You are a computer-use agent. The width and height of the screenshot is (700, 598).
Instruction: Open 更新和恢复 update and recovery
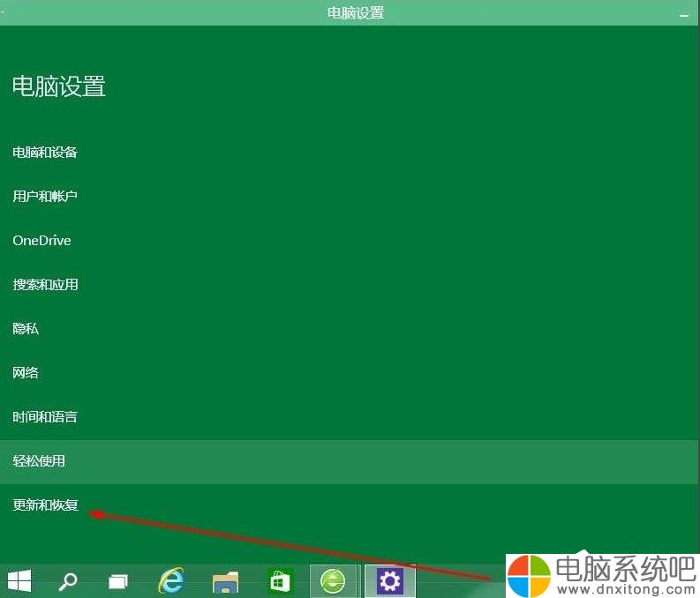click(x=45, y=505)
